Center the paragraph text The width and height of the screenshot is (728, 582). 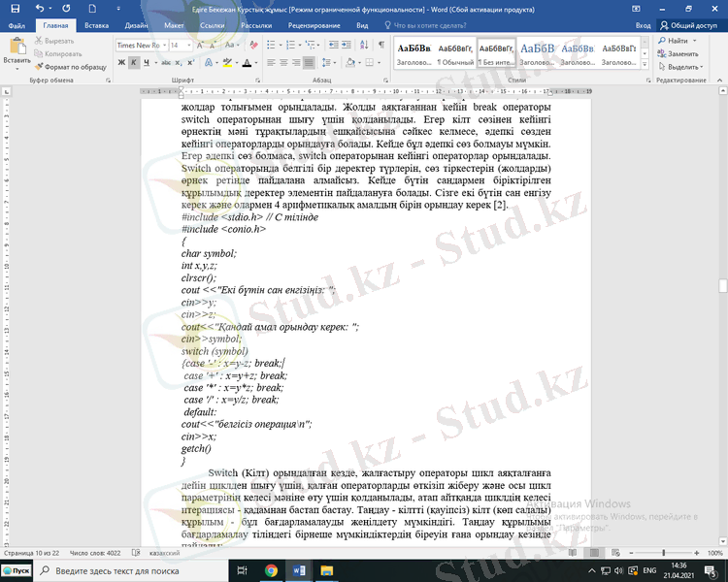pos(283,62)
